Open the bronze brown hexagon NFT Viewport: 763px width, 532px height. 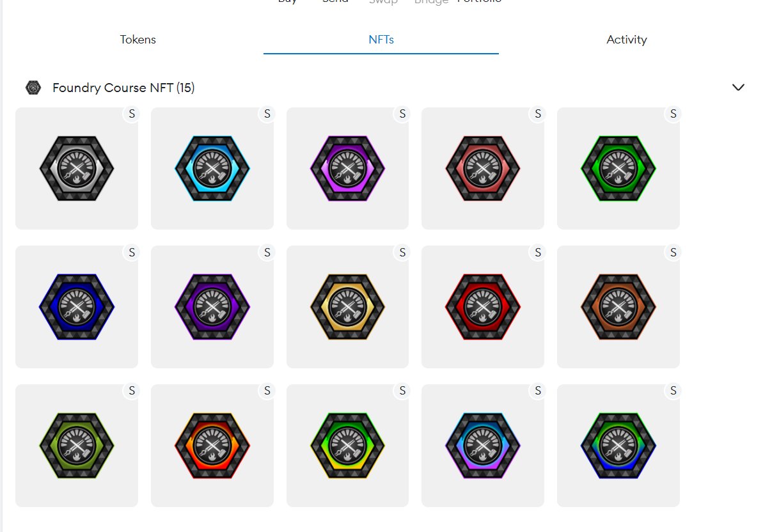pos(618,307)
